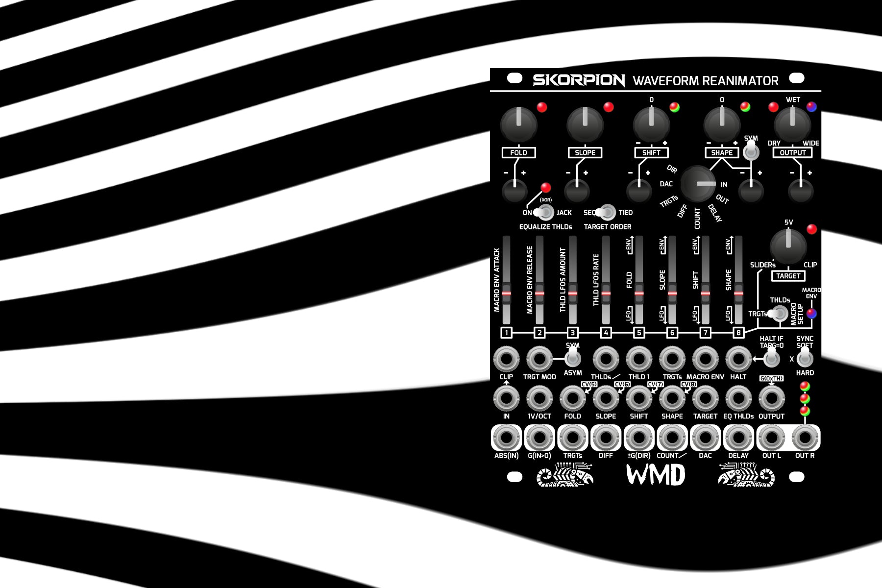Click the OUTPUT CV jack
The height and width of the screenshot is (588, 882).
coord(771,399)
